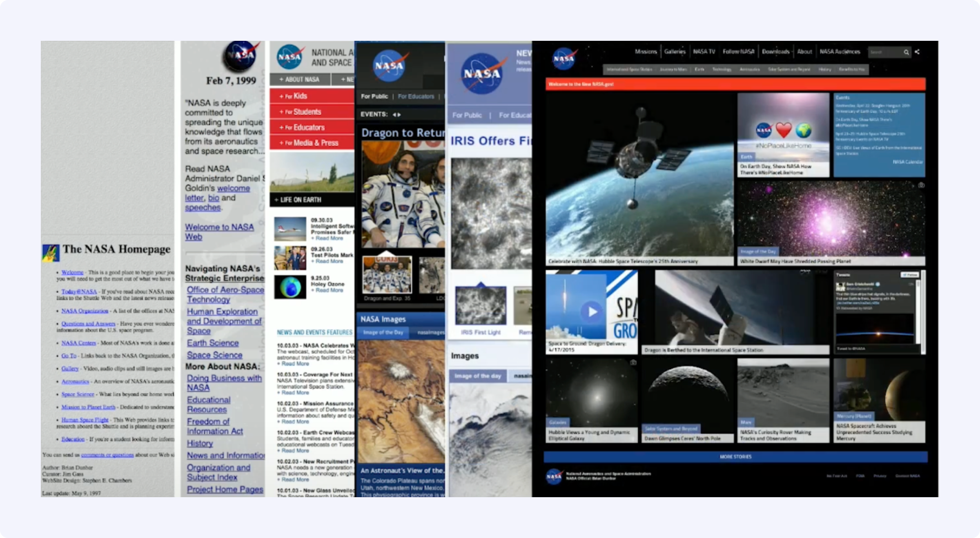Viewport: 980px width, 538px height.
Task: Click the 1999 page NASA meatball logo
Action: (241, 56)
